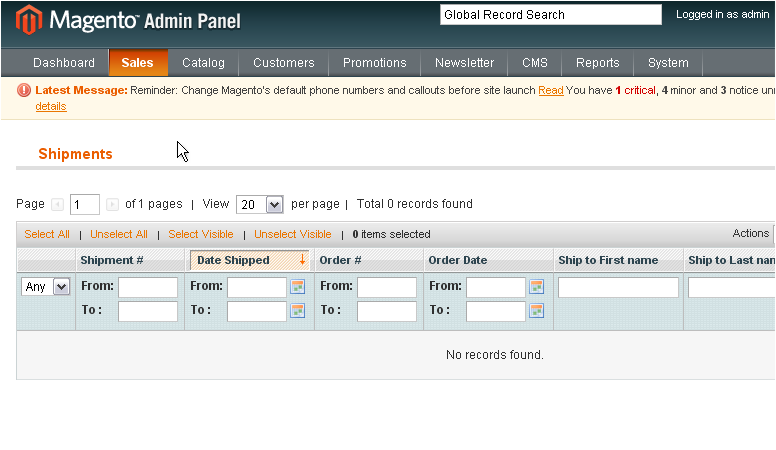Click the Global Record Search field

click(550, 15)
